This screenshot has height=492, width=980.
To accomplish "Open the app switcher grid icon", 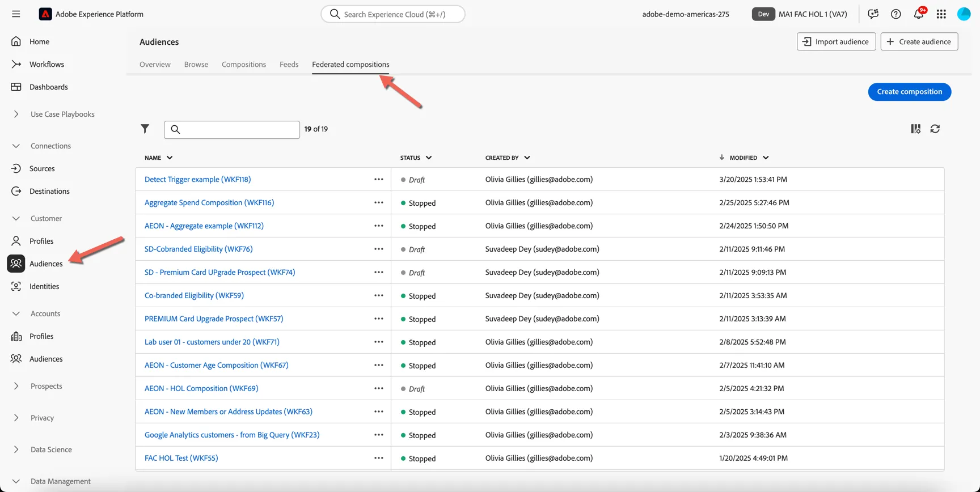I will 941,14.
